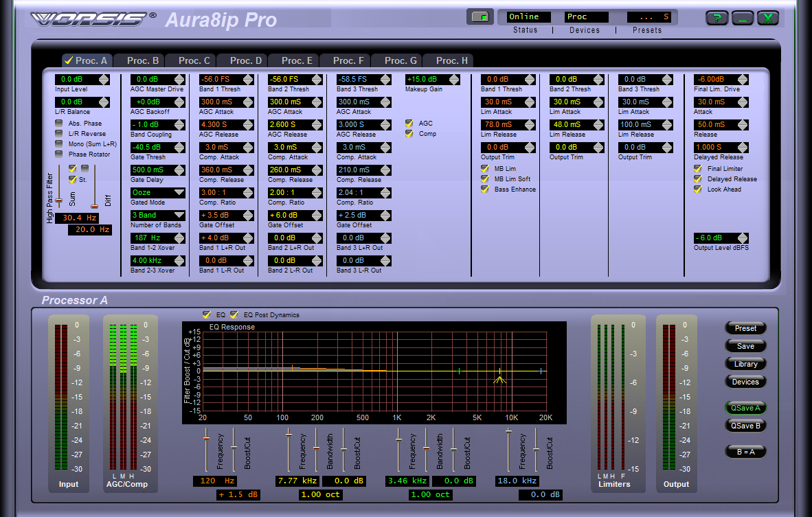This screenshot has height=517, width=812.
Task: Uncheck the Final Limiter checkbox
Action: pyautogui.click(x=698, y=169)
